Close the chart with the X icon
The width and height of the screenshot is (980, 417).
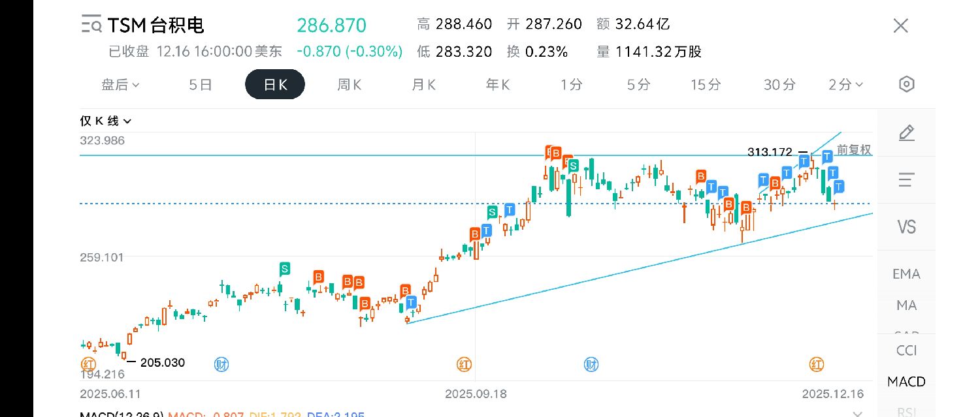[900, 26]
